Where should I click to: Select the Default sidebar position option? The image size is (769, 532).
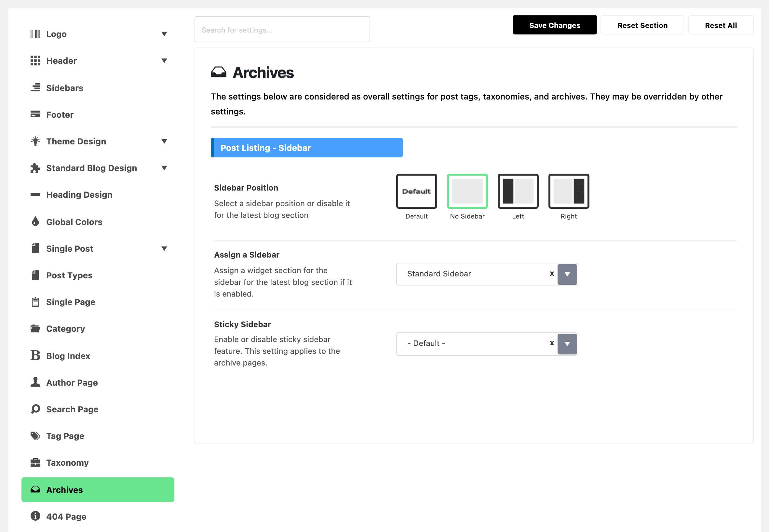point(416,191)
